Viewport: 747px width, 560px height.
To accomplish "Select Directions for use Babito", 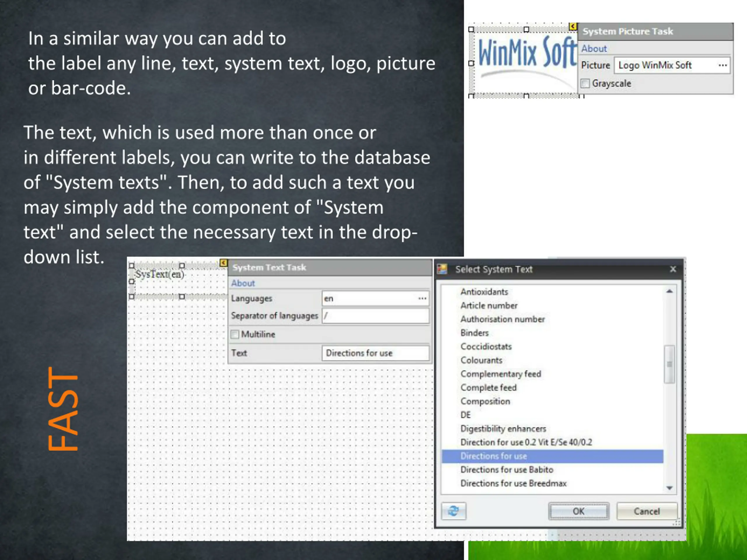I will tap(507, 470).
